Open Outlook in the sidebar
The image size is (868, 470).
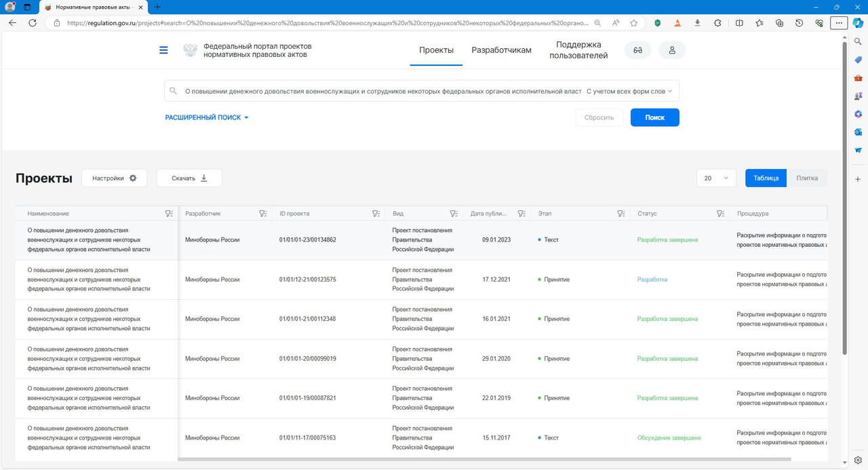pos(858,132)
